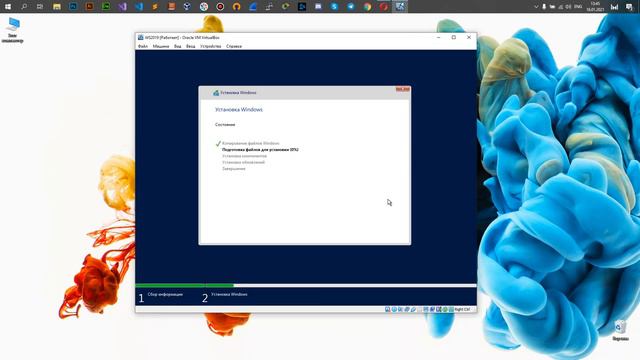Open the clock and date flyout
This screenshot has width=640, height=360.
coord(595,7)
